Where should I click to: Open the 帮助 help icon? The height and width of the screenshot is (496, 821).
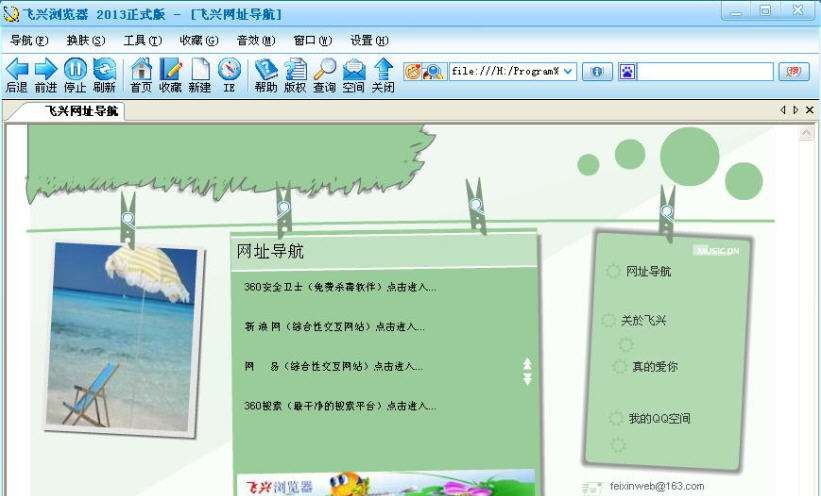pyautogui.click(x=266, y=69)
